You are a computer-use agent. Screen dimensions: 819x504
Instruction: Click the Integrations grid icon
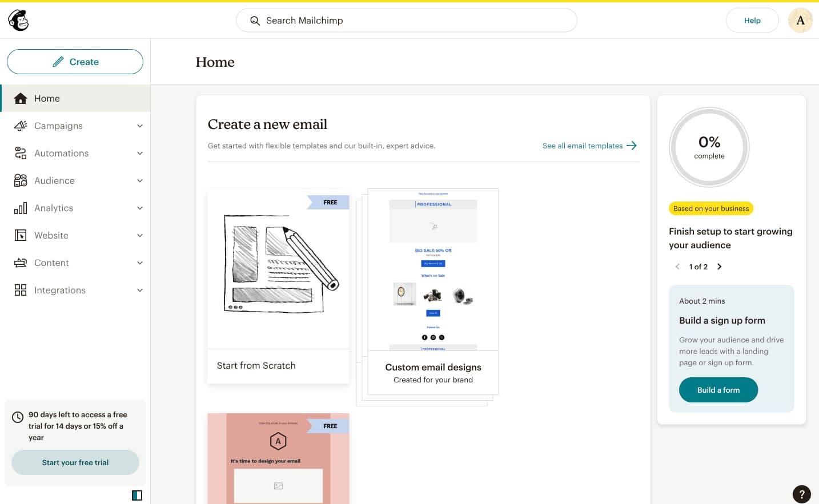pyautogui.click(x=21, y=290)
